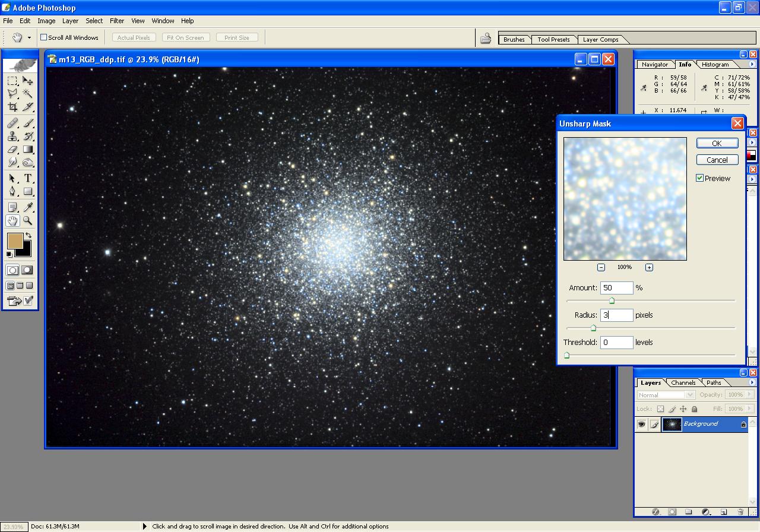Click the Amount slider handle

[x=612, y=301]
